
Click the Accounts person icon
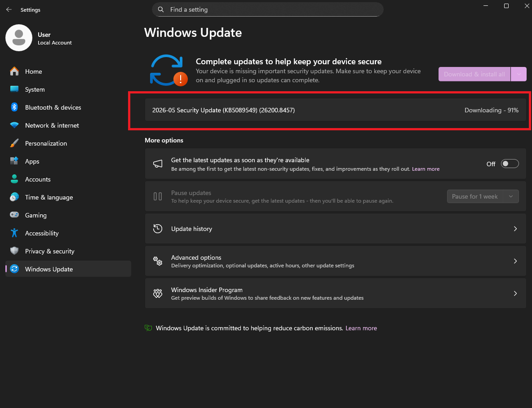14,179
